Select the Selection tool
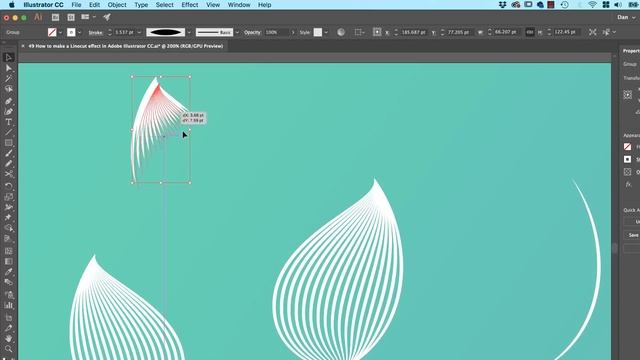Viewport: 640px width, 360px height. click(9, 58)
